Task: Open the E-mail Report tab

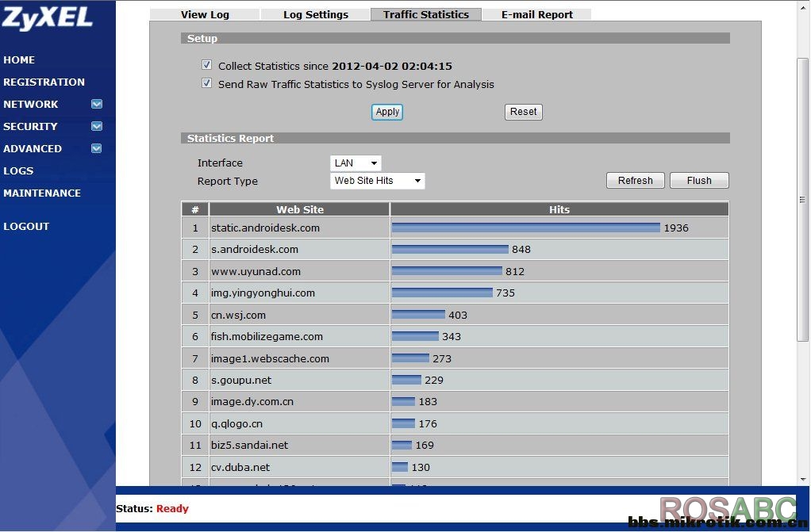Action: [x=537, y=14]
